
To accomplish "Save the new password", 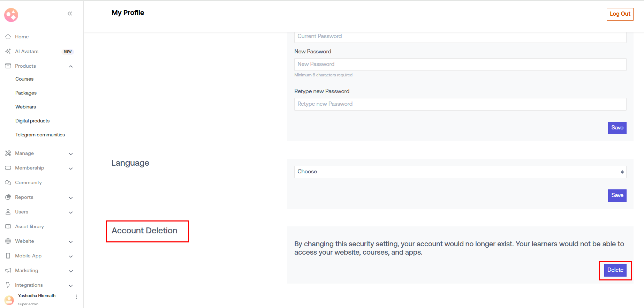I will tap(617, 128).
